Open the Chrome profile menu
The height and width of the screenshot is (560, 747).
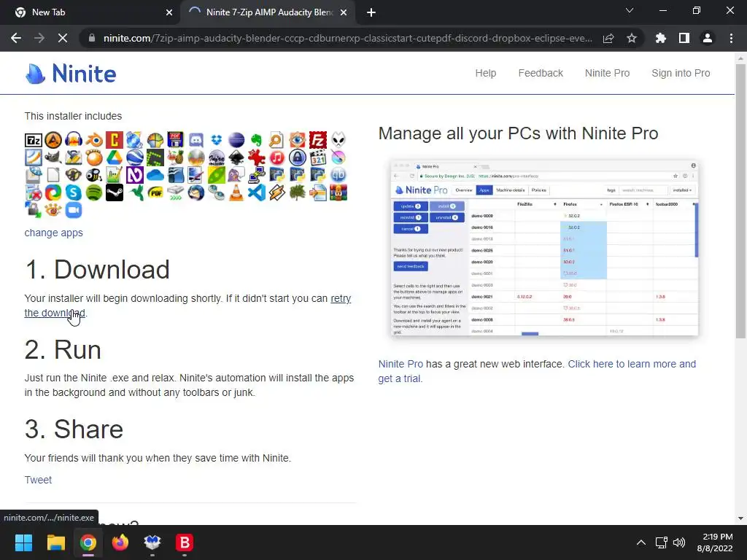coord(708,38)
